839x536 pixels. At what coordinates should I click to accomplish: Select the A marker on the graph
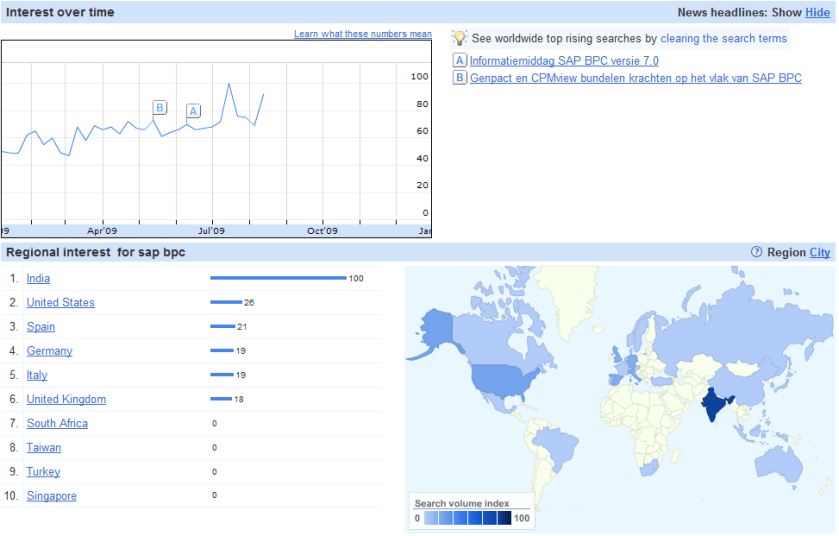(x=193, y=111)
